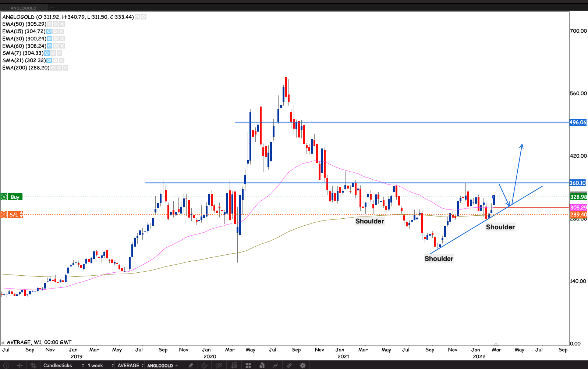Remove the EMA(200) indicator

(x=65, y=68)
